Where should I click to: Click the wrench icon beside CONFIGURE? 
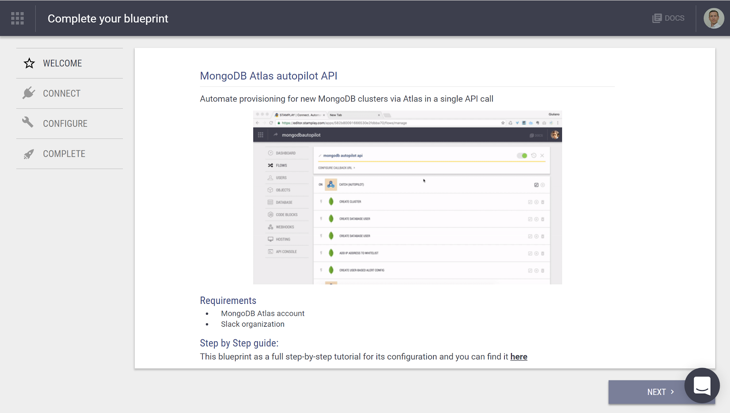click(28, 122)
